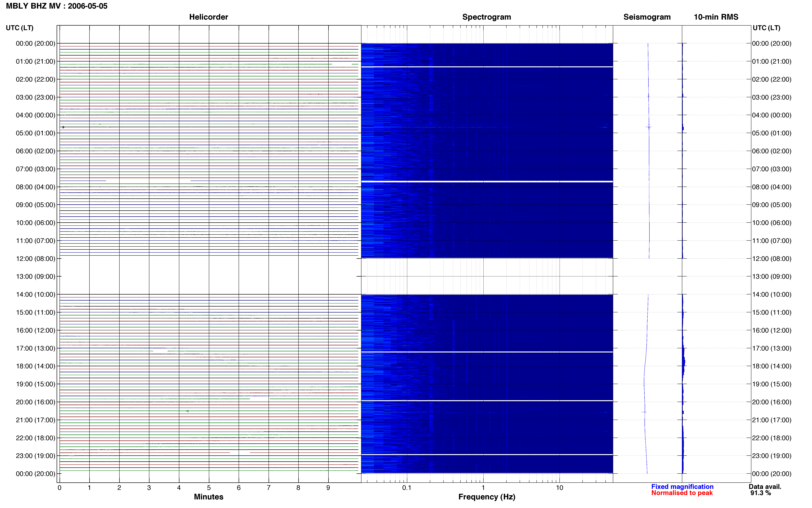Click the title 'MBLY BHZ MV : 2006-05-05'
This screenshot has width=812, height=508.
(x=57, y=6)
